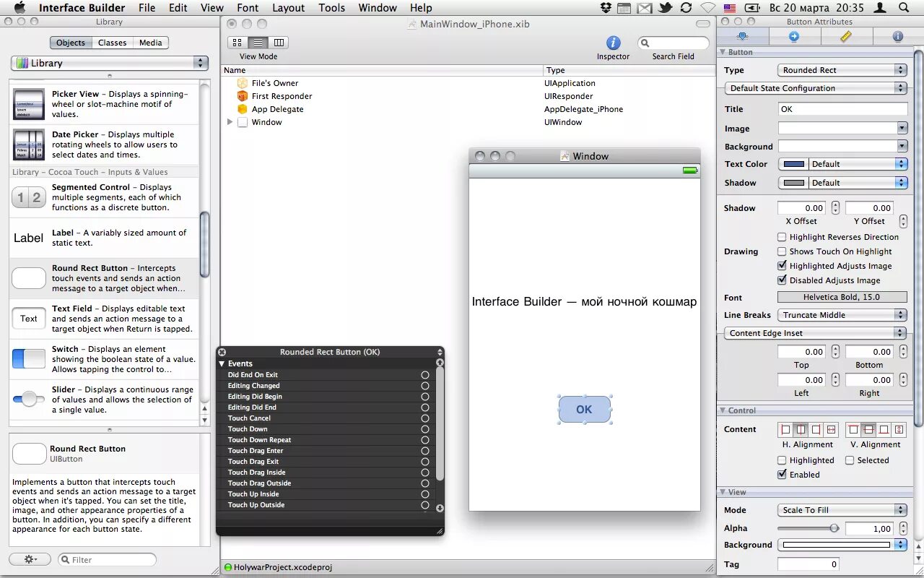Open the Tools menu
This screenshot has width=924, height=578.
coord(331,8)
